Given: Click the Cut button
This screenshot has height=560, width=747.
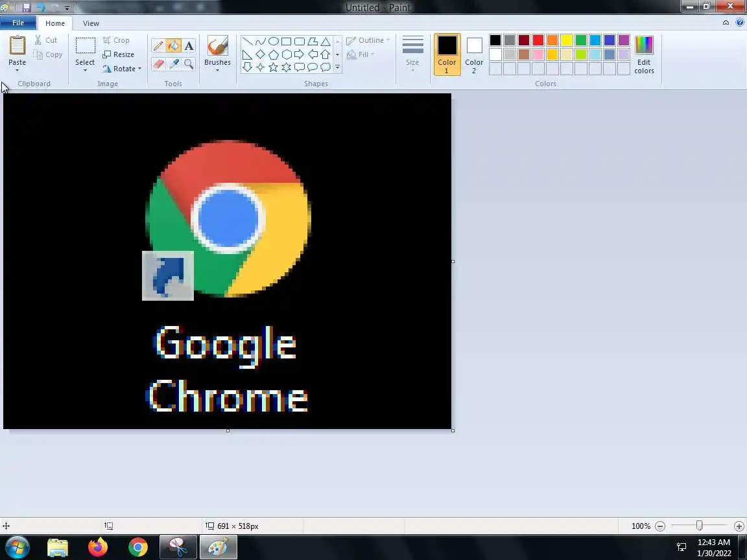Looking at the screenshot, I should pos(46,40).
